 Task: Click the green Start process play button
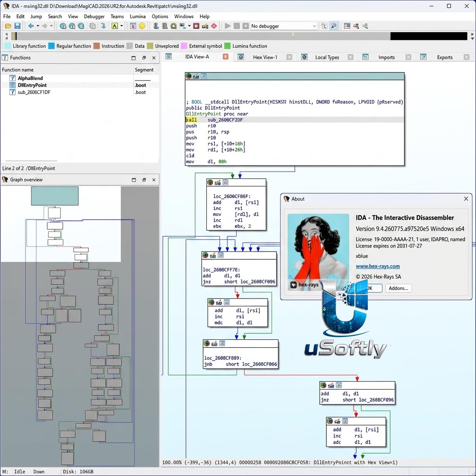[227, 26]
